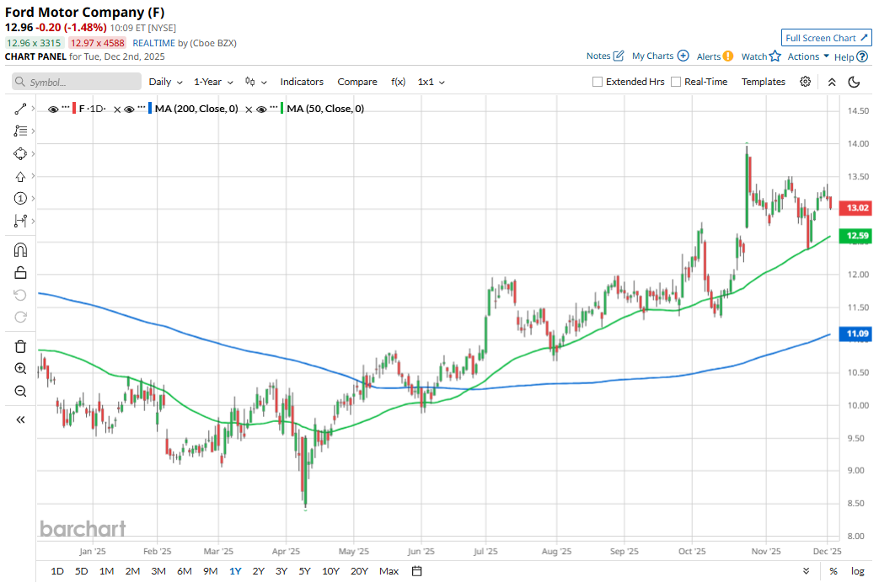
Task: Open the Templates link
Action: click(x=763, y=82)
